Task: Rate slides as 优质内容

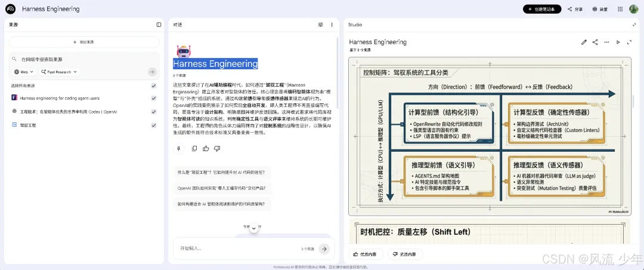Action: (366, 254)
